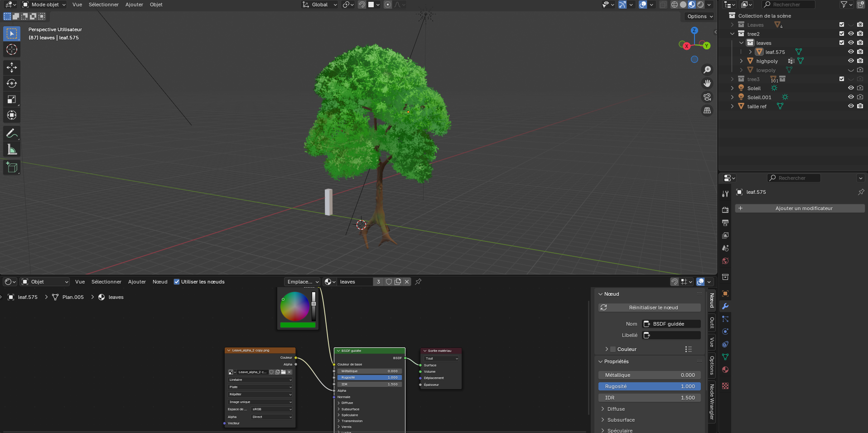Select the Measure tool

click(12, 149)
